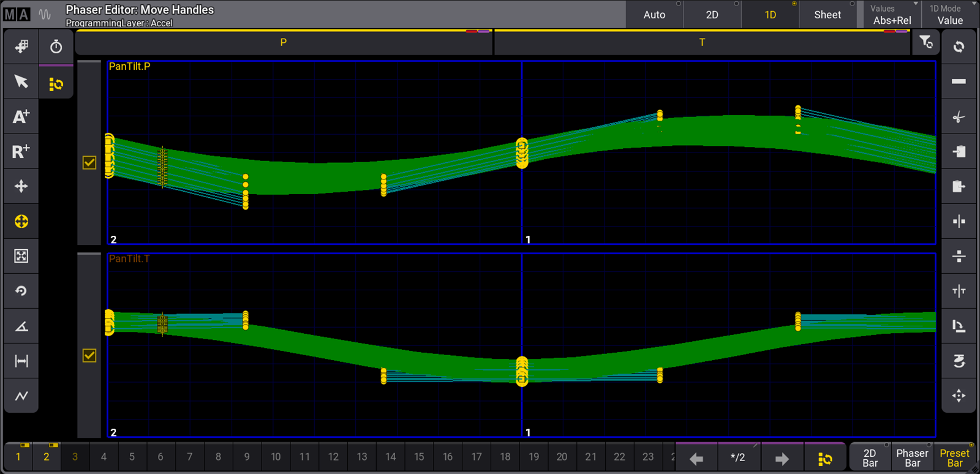Click the right arrow next step button
Viewport: 980px width, 474px height.
click(782, 459)
